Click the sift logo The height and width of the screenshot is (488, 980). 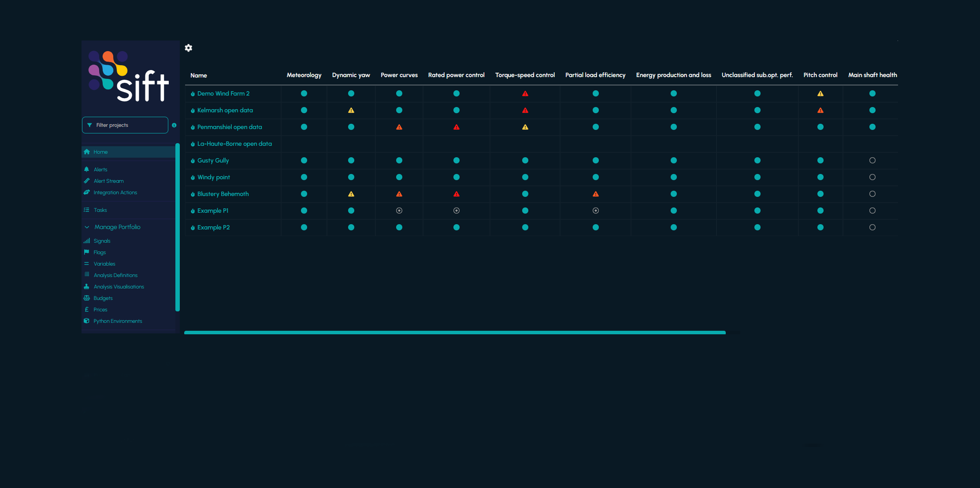click(128, 77)
